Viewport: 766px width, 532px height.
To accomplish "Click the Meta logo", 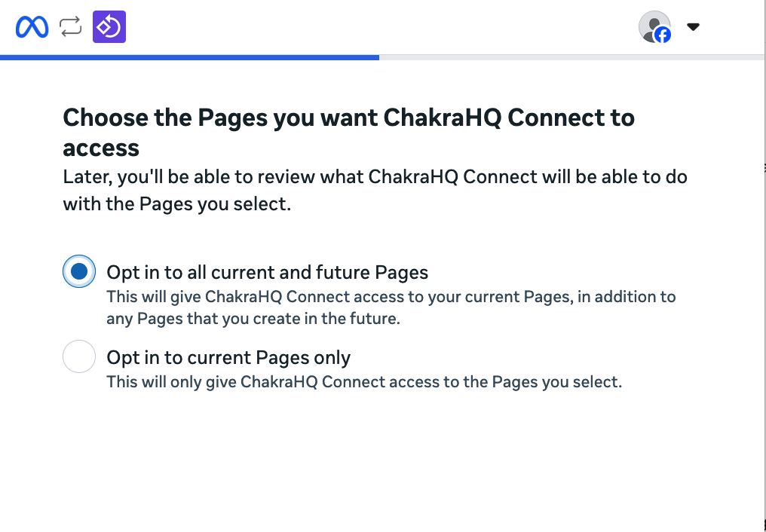I will click(x=32, y=28).
